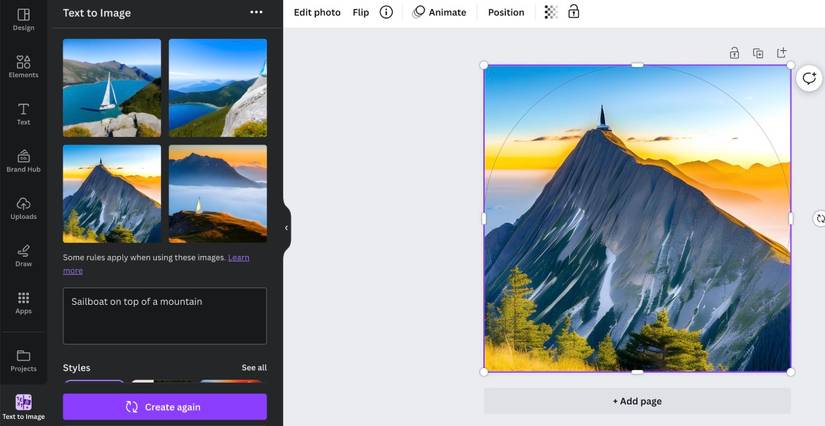Open Text to Image more options menu

coord(256,12)
